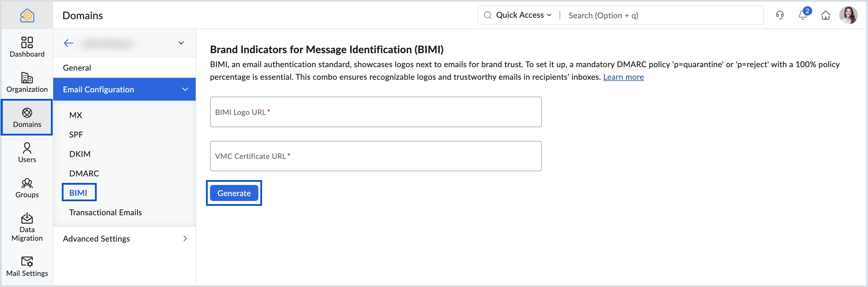
Task: Click the BIMI section heading text
Action: point(326,49)
